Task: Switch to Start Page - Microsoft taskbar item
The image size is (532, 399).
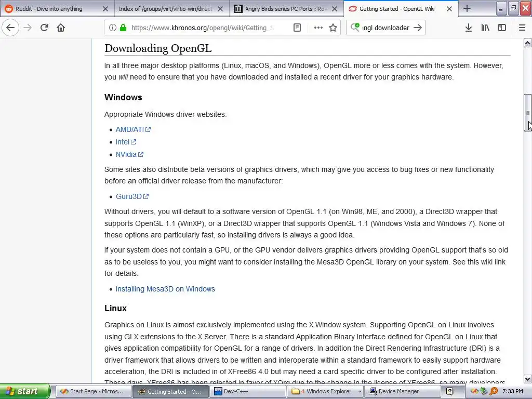Action: pos(94,392)
